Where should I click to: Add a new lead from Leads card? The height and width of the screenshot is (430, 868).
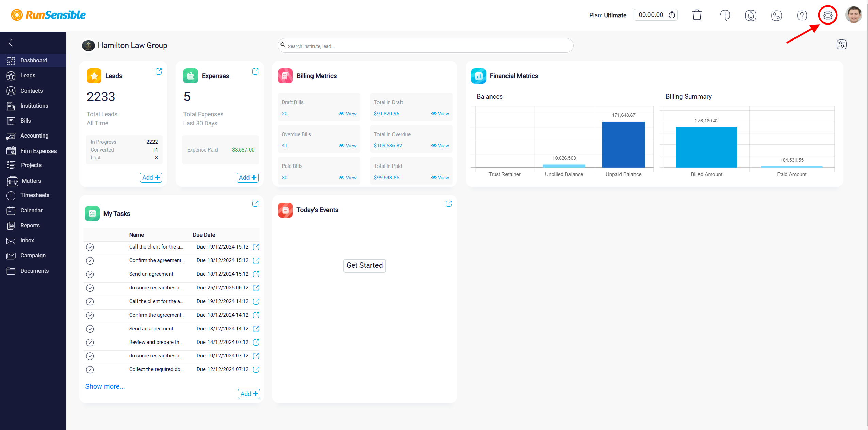click(151, 178)
